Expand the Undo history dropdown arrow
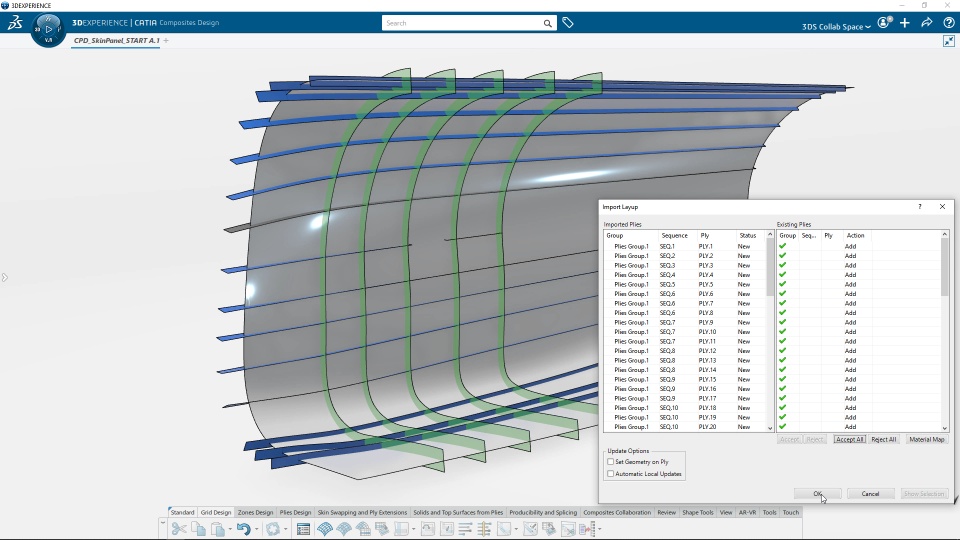Viewport: 960px width, 540px height. 257,530
